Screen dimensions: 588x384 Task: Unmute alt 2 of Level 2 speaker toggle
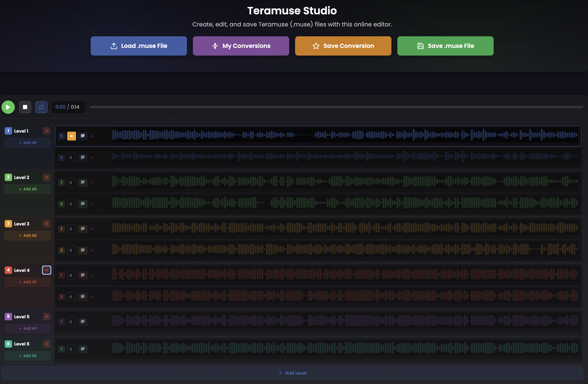pos(71,204)
